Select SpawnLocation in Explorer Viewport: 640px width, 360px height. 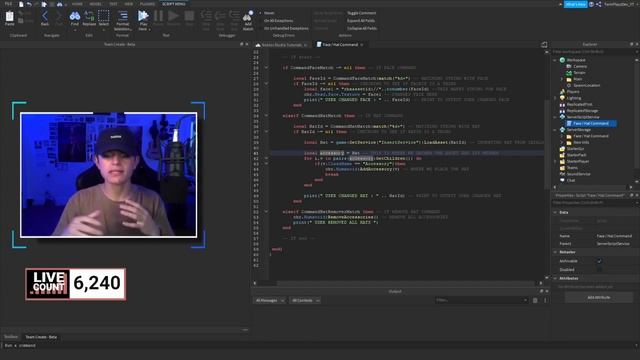click(587, 85)
